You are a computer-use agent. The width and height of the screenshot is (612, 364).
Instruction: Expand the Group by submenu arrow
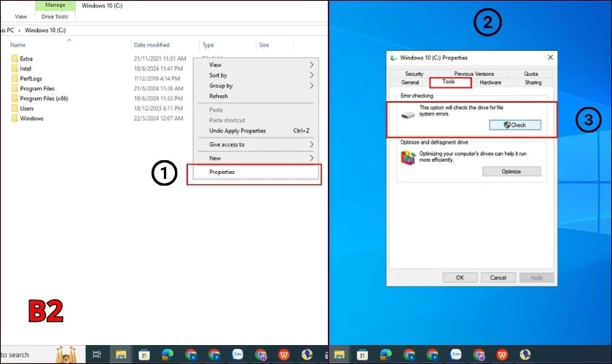[x=312, y=85]
